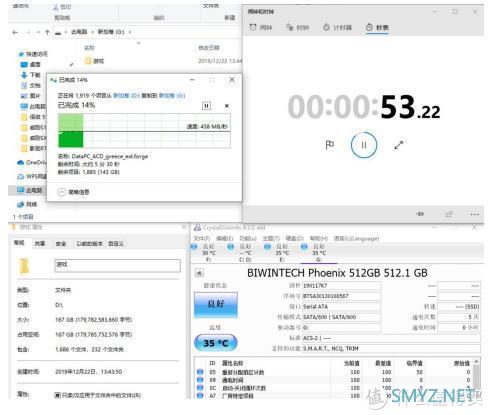
Task: Record a lap with the flag icon
Action: click(329, 145)
